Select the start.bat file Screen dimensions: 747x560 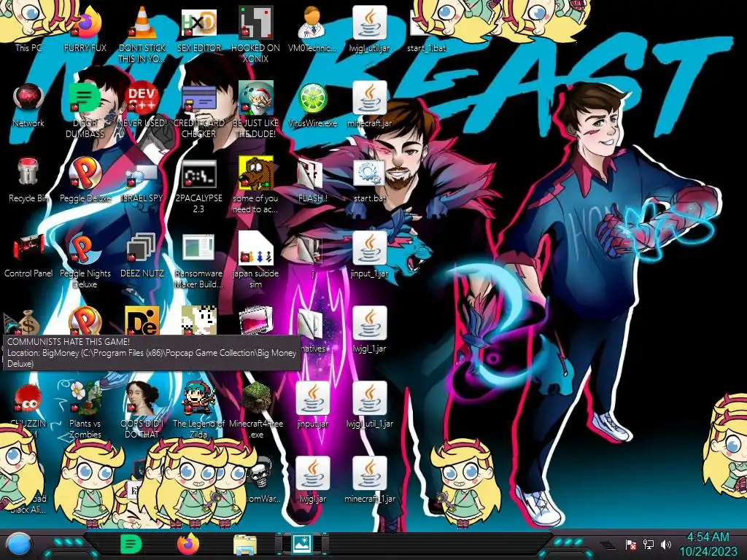click(369, 181)
